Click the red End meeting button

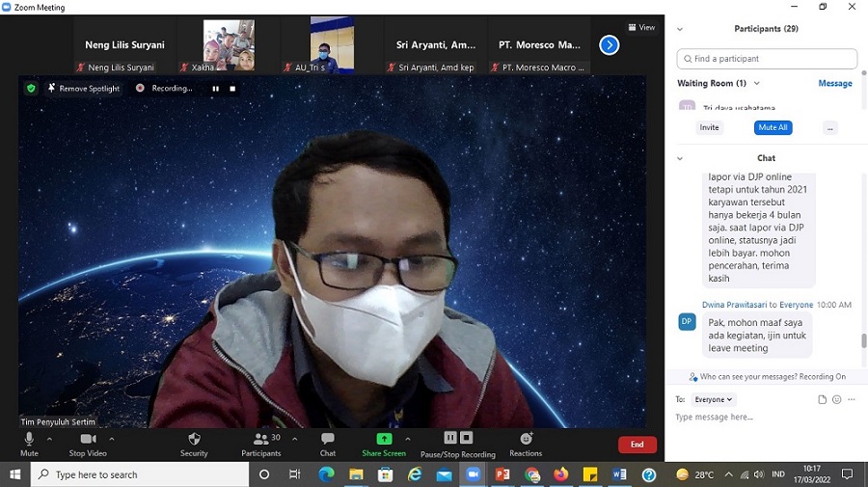(637, 445)
